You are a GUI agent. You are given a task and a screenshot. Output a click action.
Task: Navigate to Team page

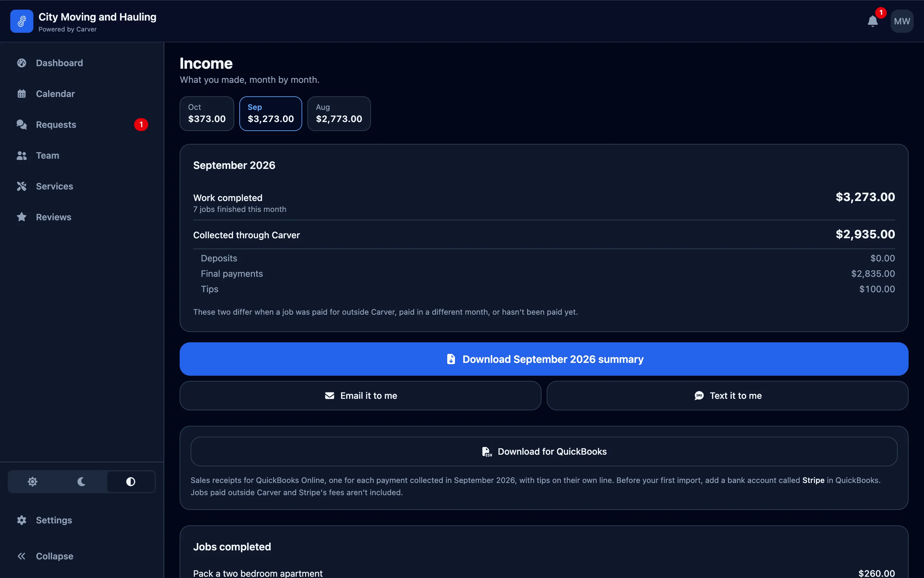pos(82,156)
